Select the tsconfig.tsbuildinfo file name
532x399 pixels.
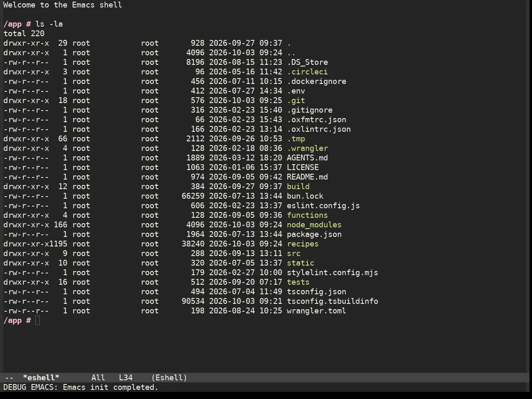click(332, 301)
